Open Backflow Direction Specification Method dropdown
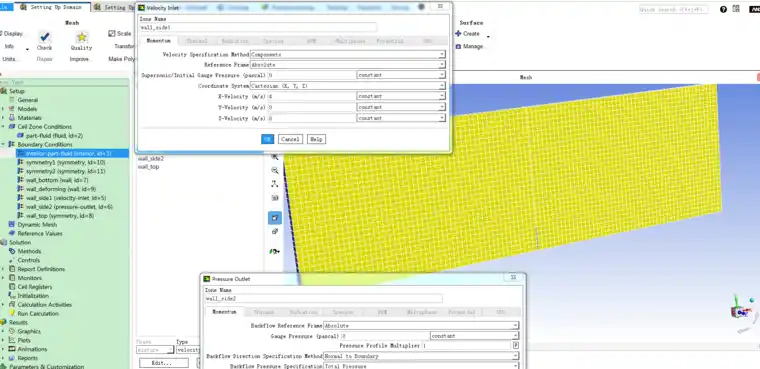The image size is (760, 369). pos(421,356)
